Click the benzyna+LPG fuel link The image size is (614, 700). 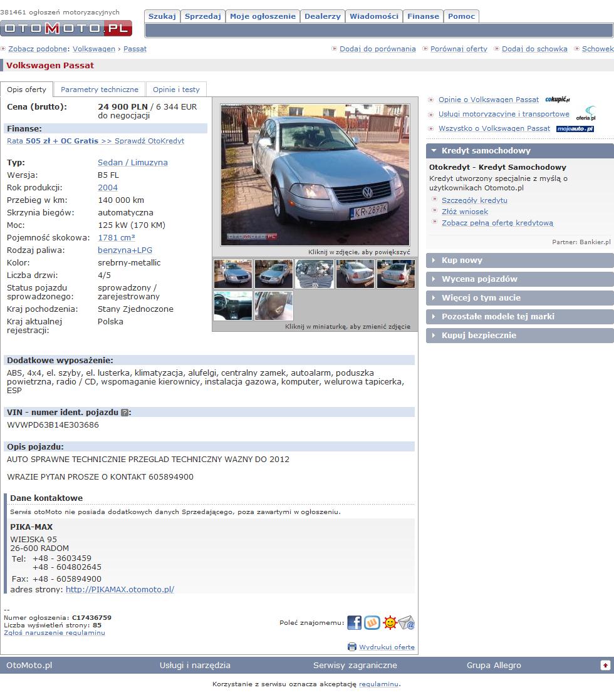pyautogui.click(x=125, y=250)
